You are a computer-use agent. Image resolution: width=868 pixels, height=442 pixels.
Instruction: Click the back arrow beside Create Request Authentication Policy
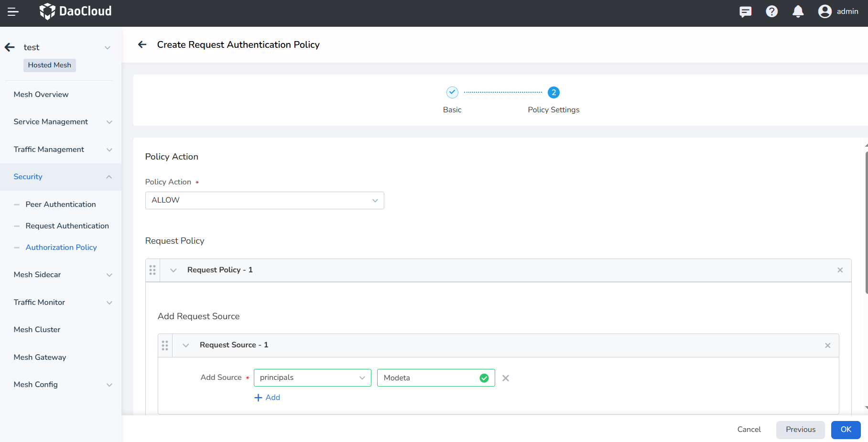click(x=142, y=44)
